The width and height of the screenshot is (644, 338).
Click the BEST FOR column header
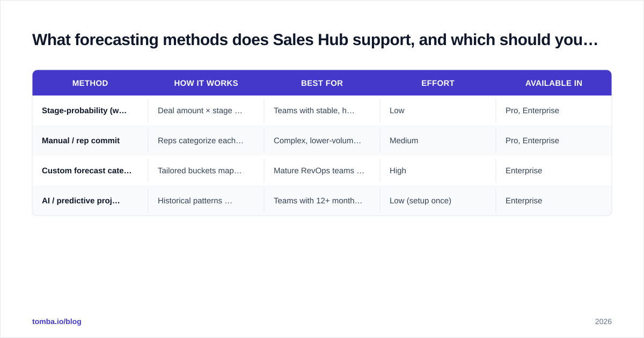coord(322,83)
